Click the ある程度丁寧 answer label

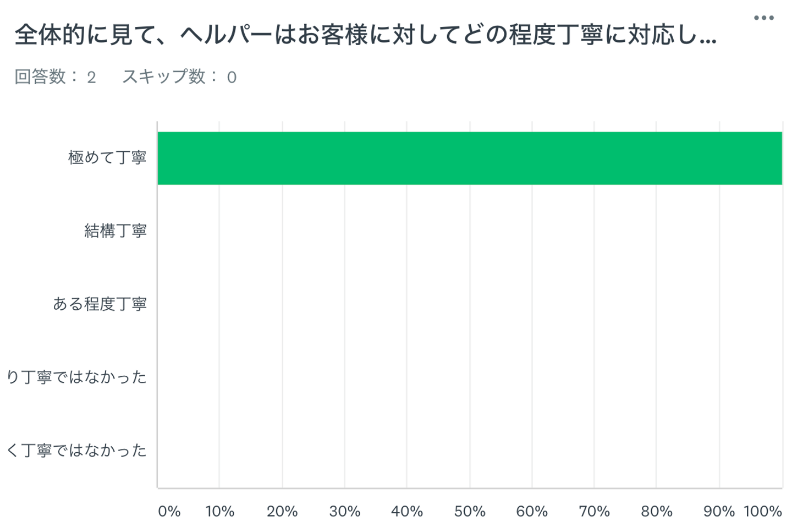pyautogui.click(x=100, y=304)
